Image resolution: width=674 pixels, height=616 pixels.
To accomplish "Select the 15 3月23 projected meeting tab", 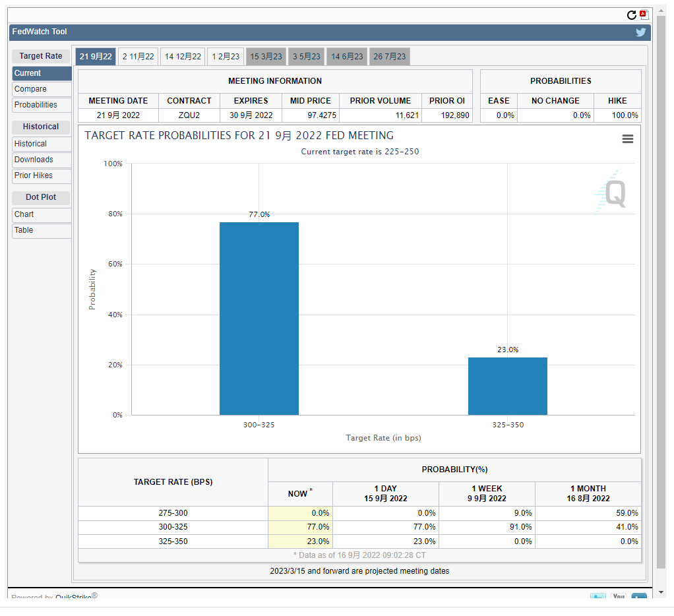I will (266, 57).
